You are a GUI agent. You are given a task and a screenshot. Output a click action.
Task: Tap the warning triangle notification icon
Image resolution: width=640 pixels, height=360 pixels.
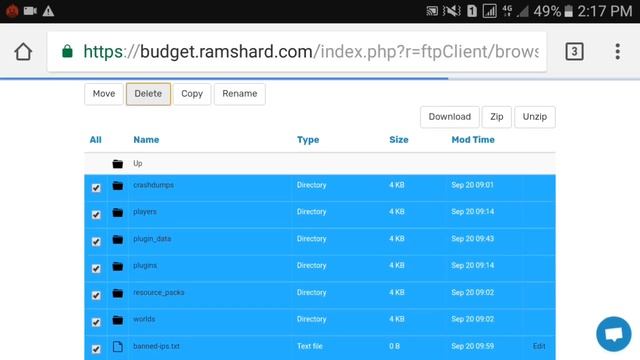point(48,11)
